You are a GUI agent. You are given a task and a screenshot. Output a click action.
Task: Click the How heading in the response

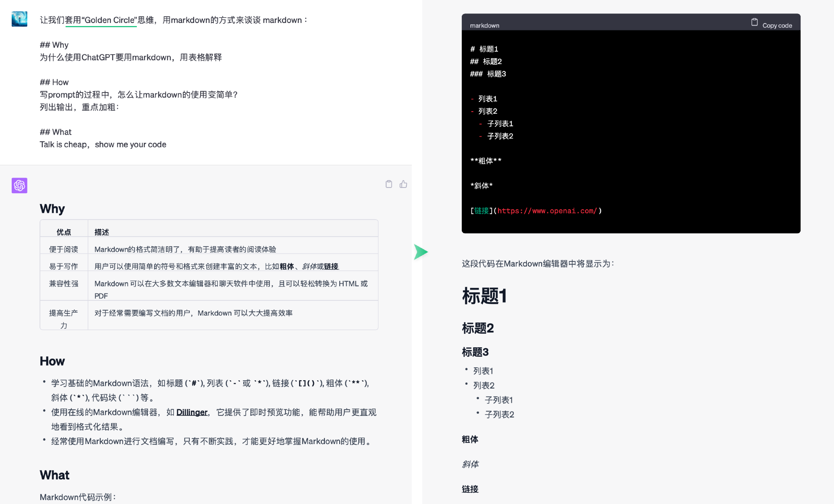tap(52, 361)
